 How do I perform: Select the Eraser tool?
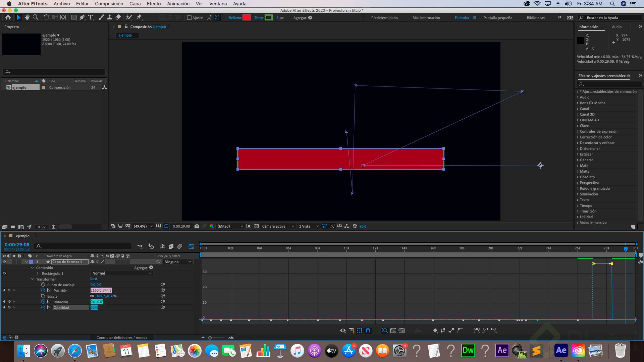118,17
